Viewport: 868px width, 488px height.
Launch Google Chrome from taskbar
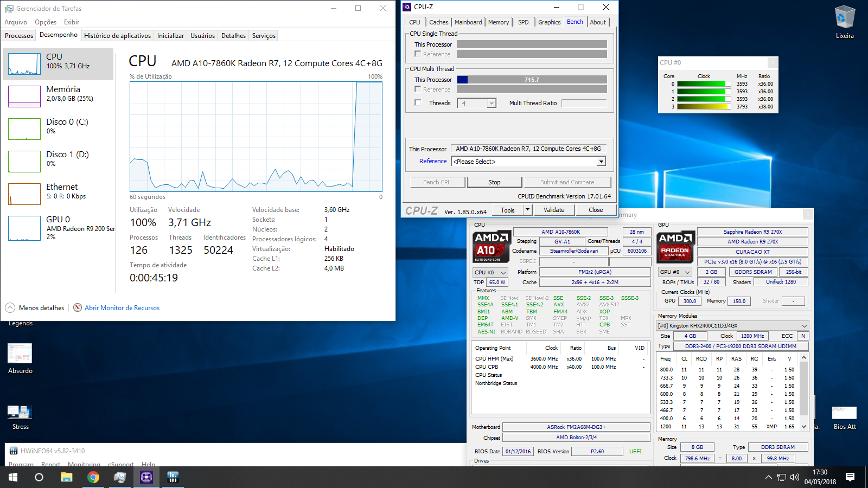93,477
